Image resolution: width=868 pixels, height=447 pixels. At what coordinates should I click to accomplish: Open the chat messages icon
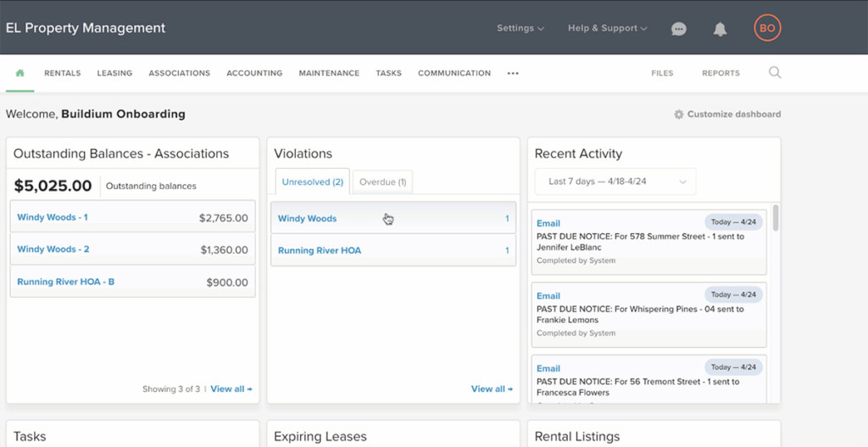[678, 29]
